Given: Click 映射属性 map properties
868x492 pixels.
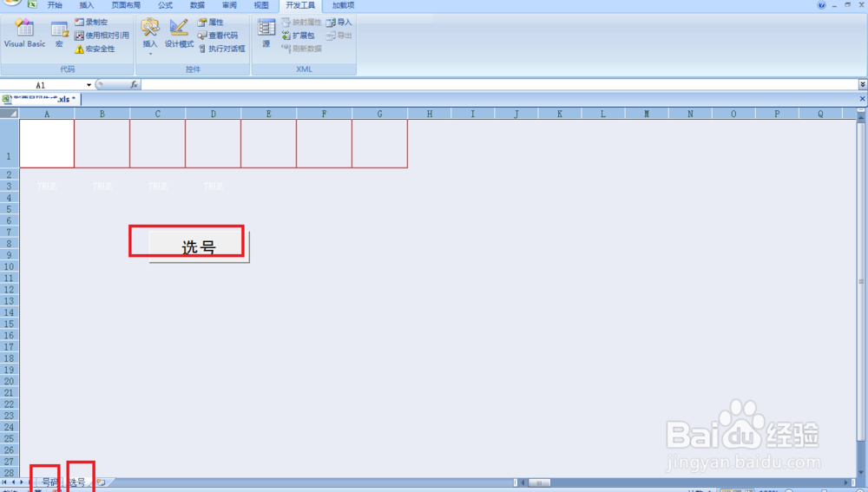Looking at the screenshot, I should [302, 23].
